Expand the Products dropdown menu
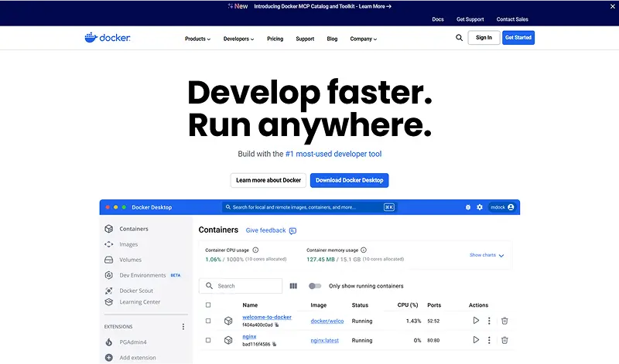 197,39
